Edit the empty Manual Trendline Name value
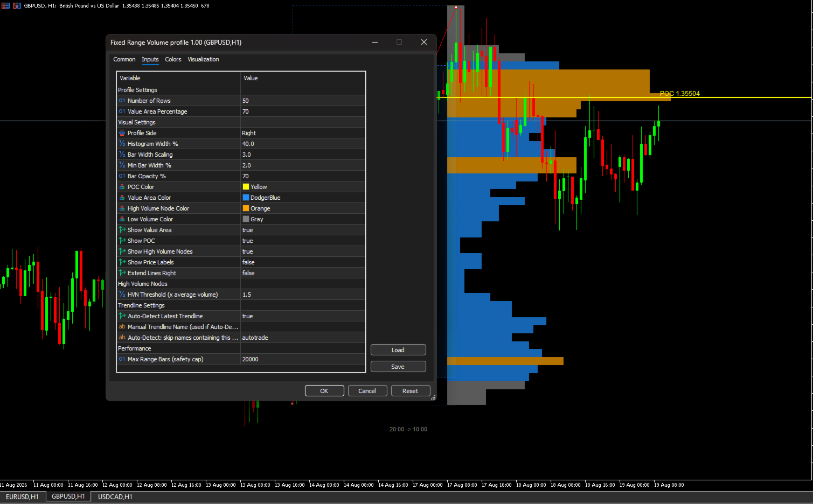813x504 pixels. point(303,327)
